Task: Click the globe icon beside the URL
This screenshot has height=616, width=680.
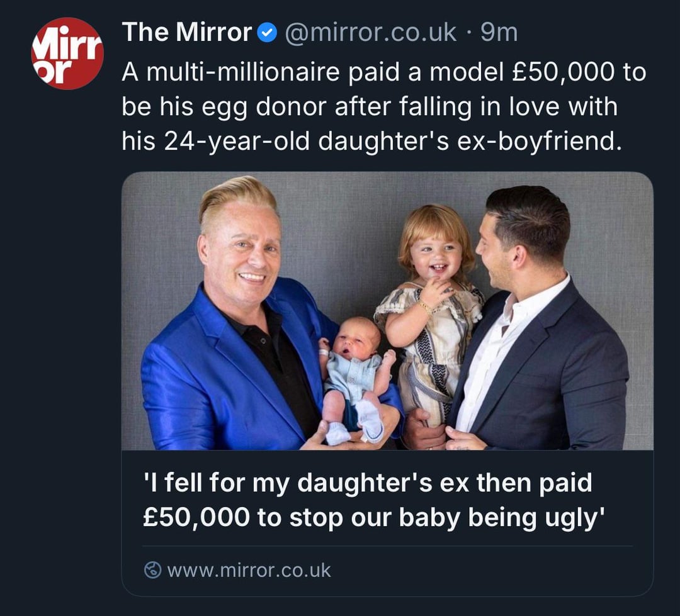Action: tap(152, 570)
